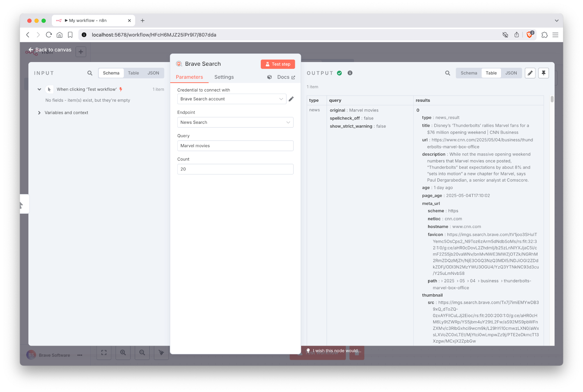Expand Variables and context section
This screenshot has height=392, width=583.
39,113
